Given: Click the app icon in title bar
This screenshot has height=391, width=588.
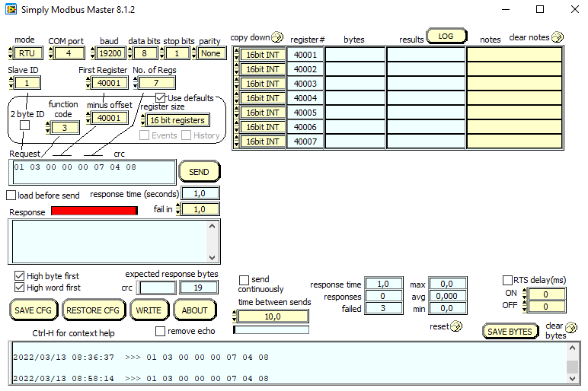Looking at the screenshot, I should pos(10,10).
